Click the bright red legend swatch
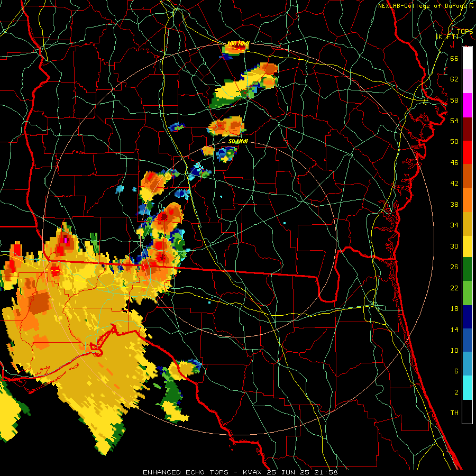Image resolution: width=476 pixels, height=476 pixels. click(467, 152)
